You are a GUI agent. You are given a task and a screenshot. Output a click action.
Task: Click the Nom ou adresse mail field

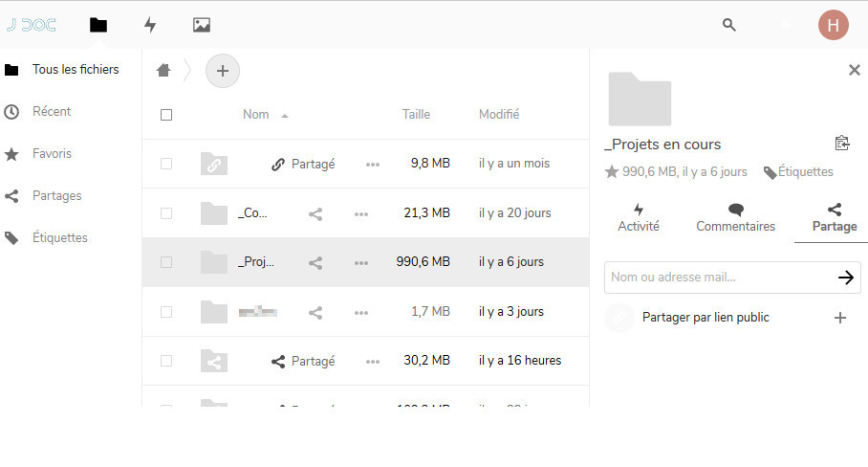coord(720,277)
